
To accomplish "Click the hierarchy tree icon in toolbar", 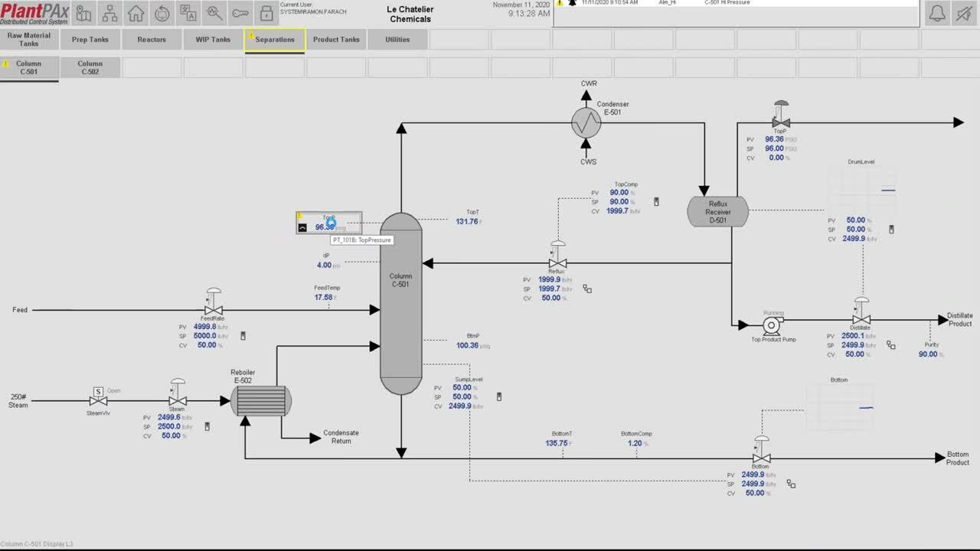I will 110,13.
